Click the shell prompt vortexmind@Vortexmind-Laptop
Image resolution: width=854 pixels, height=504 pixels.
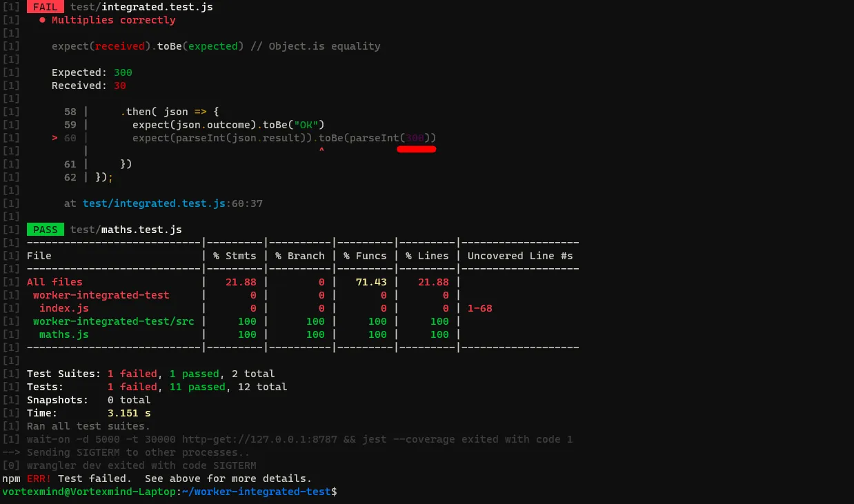pos(89,492)
